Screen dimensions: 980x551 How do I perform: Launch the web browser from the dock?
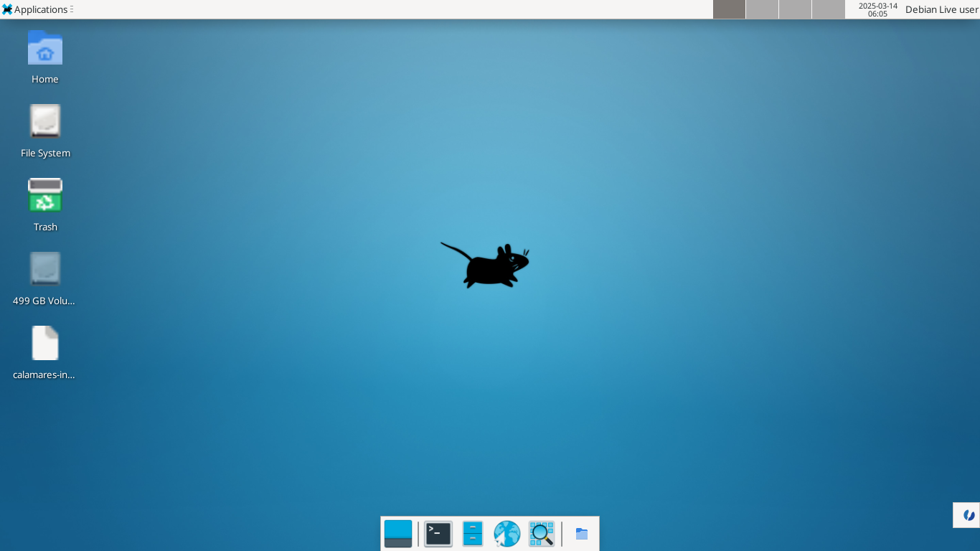pyautogui.click(x=507, y=533)
